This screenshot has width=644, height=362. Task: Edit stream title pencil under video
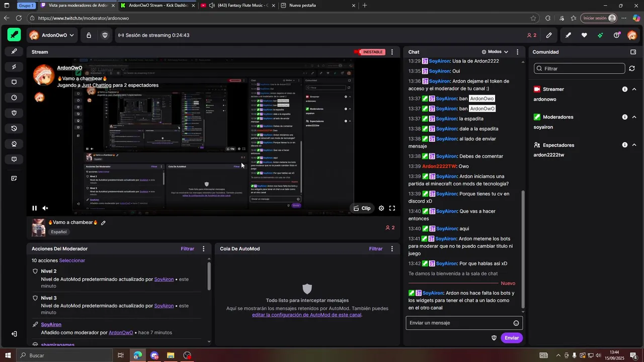point(103,223)
